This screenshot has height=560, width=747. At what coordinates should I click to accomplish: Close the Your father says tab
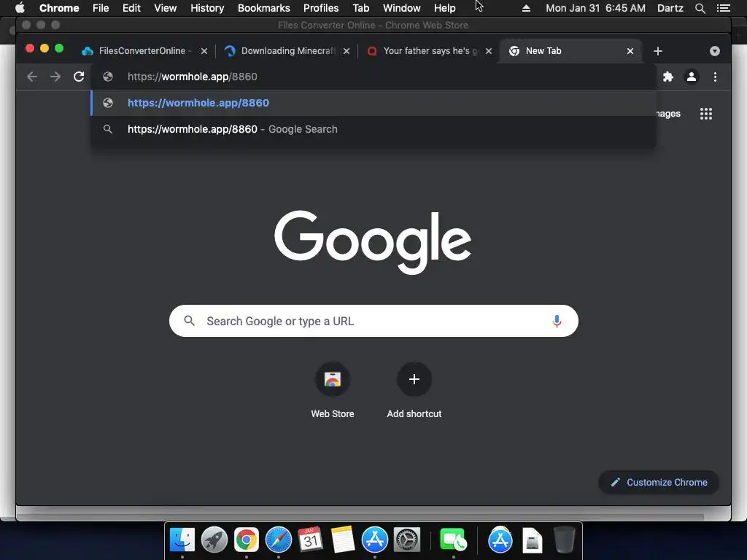tap(488, 51)
